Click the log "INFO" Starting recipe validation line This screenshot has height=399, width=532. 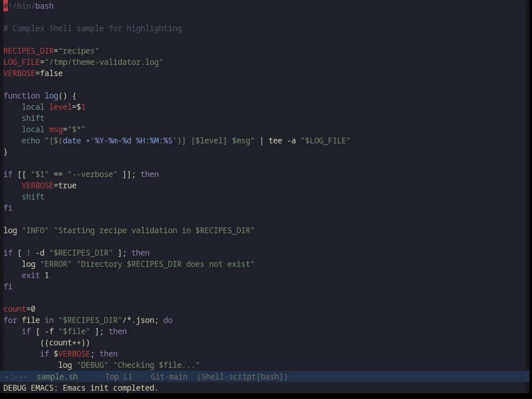point(129,230)
